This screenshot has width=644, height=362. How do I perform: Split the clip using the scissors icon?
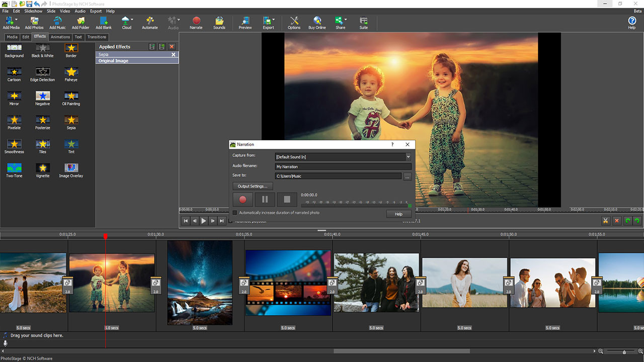[606, 220]
